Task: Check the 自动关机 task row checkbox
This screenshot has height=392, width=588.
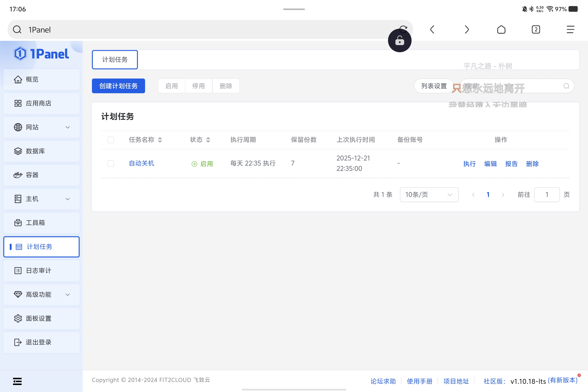Action: [111, 164]
